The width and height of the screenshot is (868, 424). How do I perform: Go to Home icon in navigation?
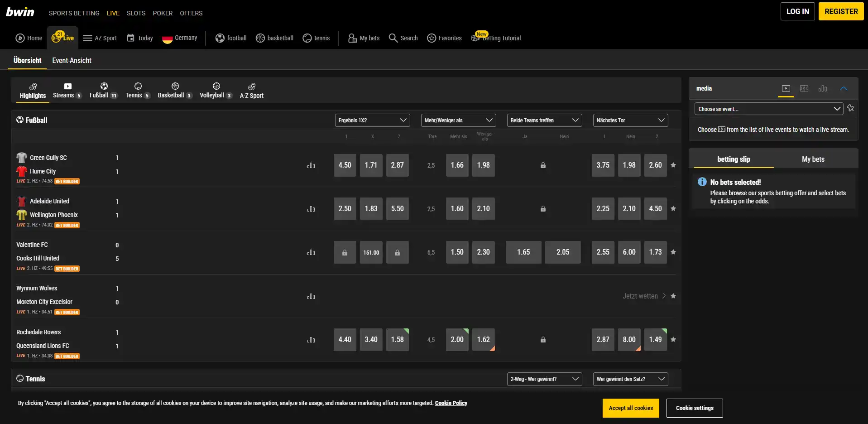tap(20, 38)
